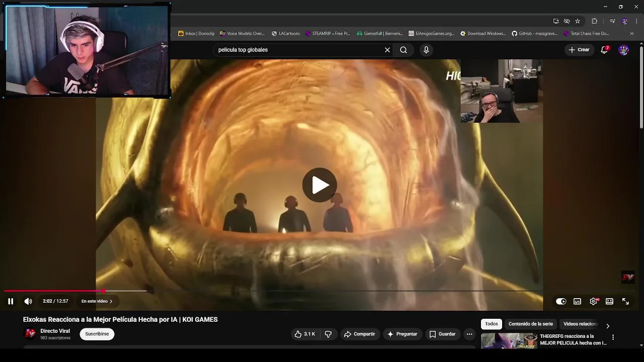Open the Crear create menu
This screenshot has height=362, width=644.
pyautogui.click(x=579, y=50)
